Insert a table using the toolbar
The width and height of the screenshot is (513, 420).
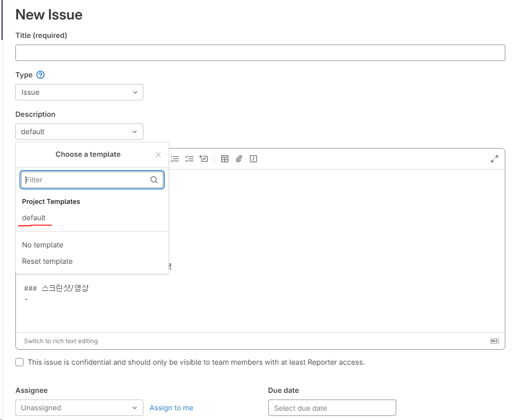click(x=225, y=159)
